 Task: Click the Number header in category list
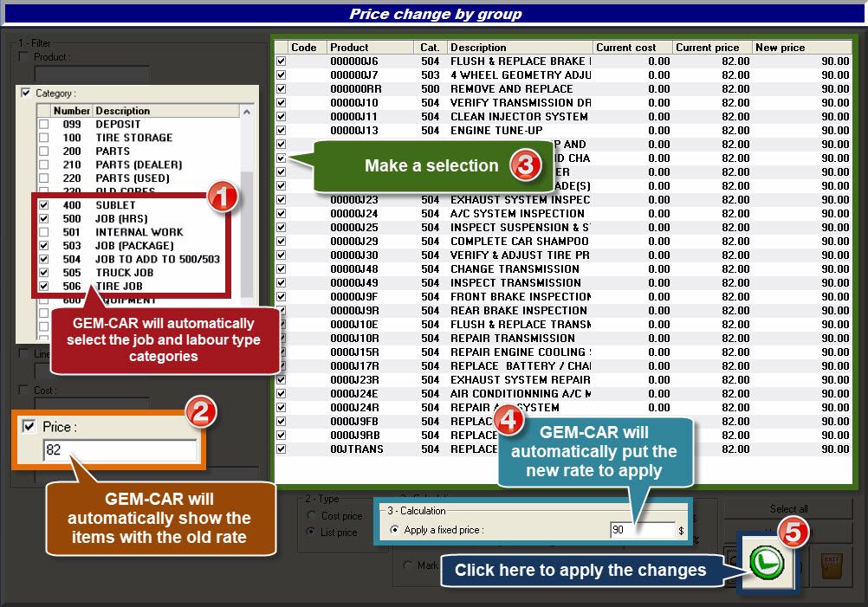[x=71, y=111]
